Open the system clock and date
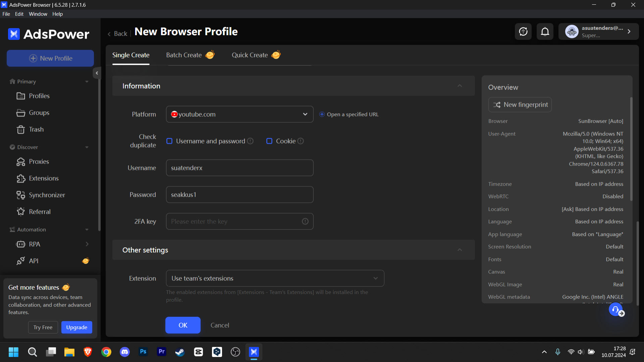The image size is (644, 362). tap(613, 352)
